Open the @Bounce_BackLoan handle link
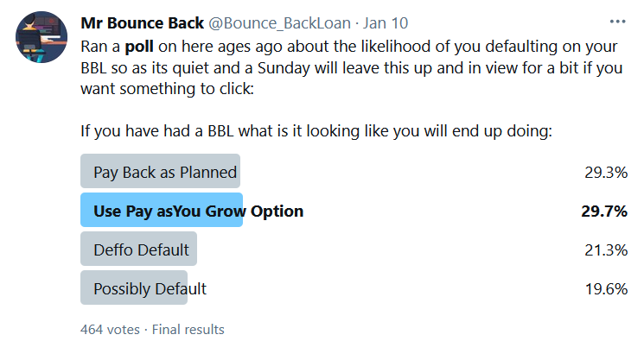Screen dimensions: 644x341 (280, 23)
